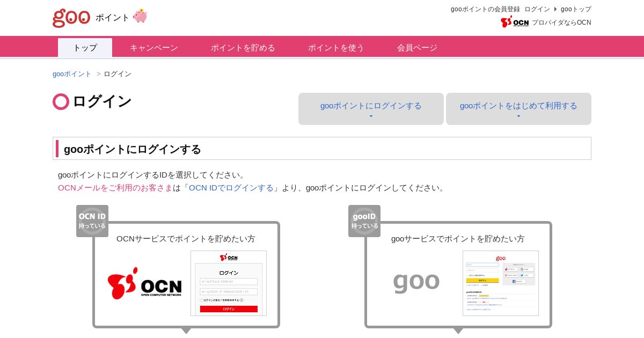Open the OCN login screen thumbnail
Screen dimensions: 644x338
229,283
